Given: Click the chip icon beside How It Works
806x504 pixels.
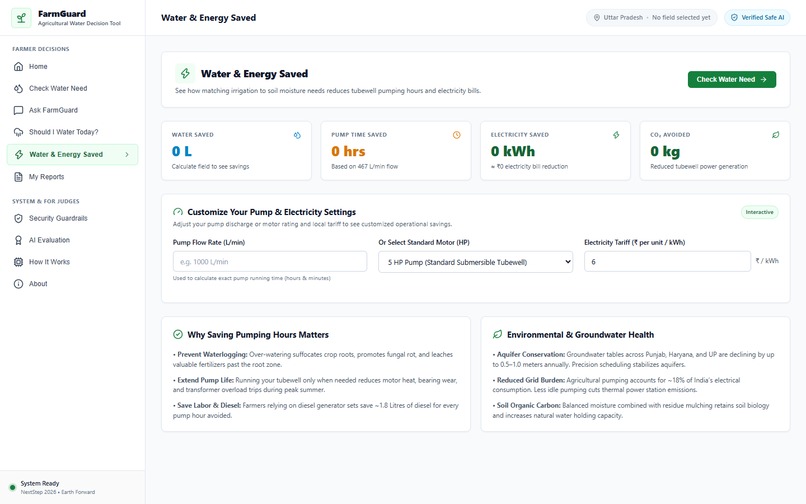Looking at the screenshot, I should coord(19,262).
